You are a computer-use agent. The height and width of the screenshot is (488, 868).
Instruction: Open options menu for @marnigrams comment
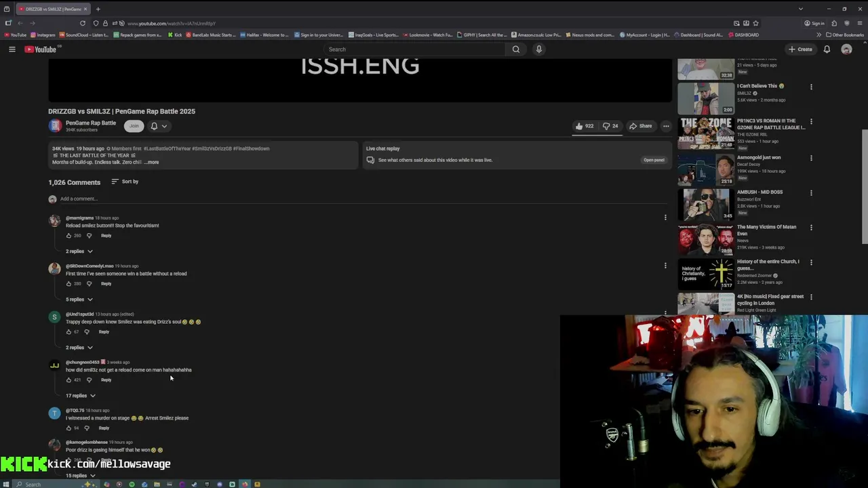[x=665, y=218]
